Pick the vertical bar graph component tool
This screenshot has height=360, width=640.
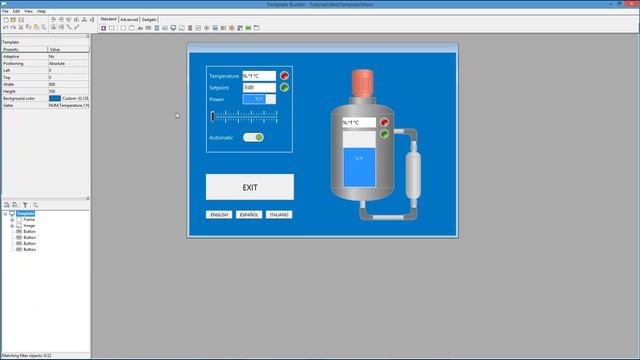pos(190,28)
